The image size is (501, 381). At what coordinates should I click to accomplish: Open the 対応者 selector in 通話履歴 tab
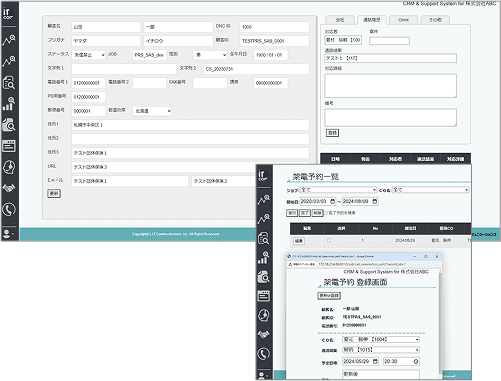coord(343,40)
